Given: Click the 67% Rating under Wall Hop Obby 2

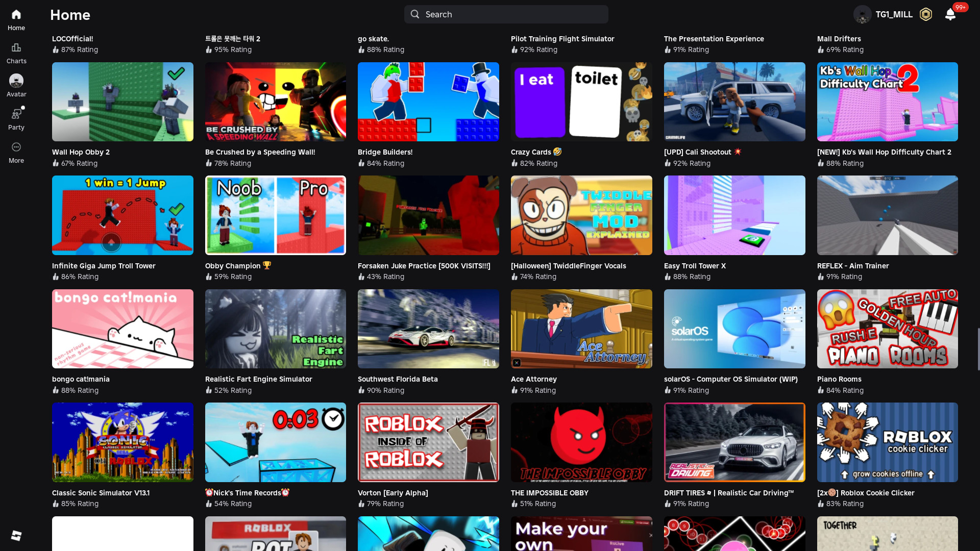Looking at the screenshot, I should [x=75, y=163].
